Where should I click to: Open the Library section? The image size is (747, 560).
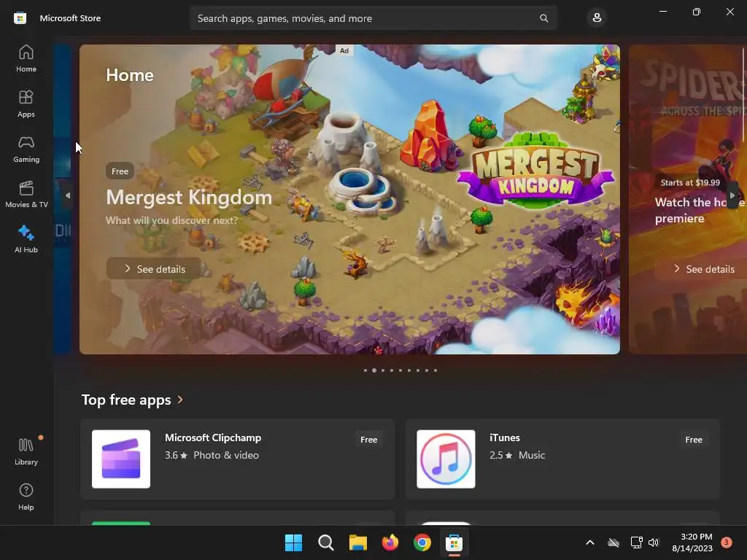[x=26, y=451]
